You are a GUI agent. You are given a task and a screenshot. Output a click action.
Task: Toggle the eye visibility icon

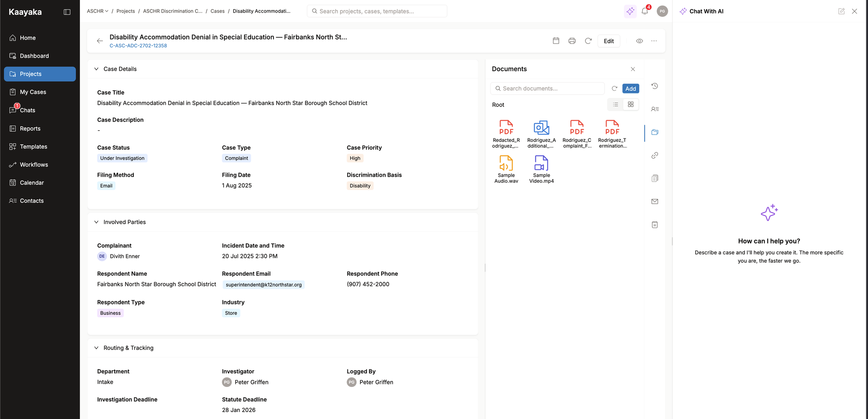pos(639,41)
